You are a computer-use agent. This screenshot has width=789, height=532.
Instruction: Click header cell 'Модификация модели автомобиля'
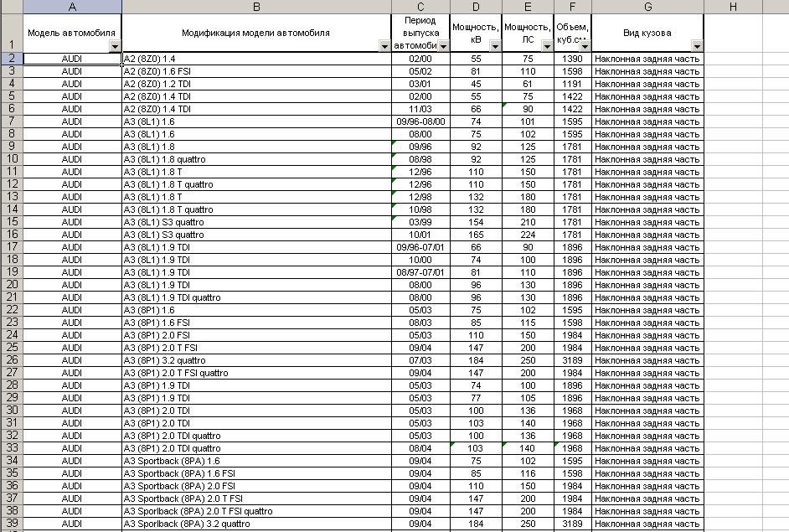coord(256,34)
